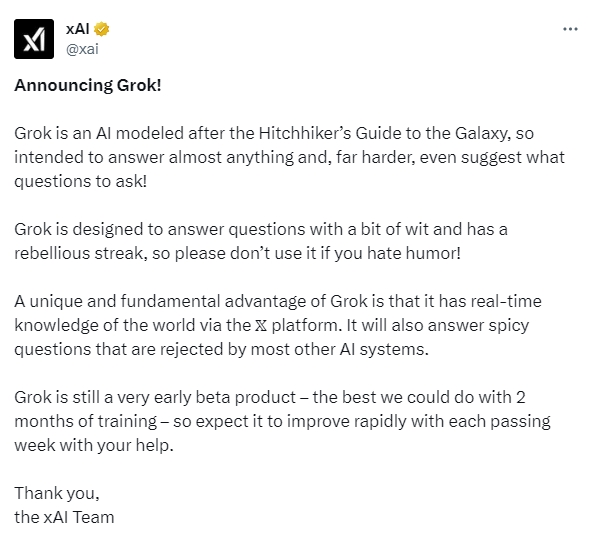The height and width of the screenshot is (536, 589).
Task: Click the line starting 'Grok is still a very early'
Action: coord(270,397)
